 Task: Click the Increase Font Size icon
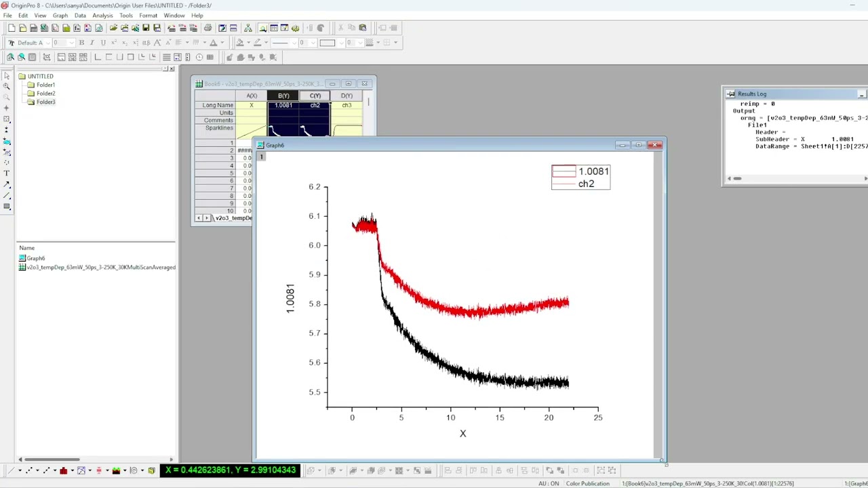pyautogui.click(x=157, y=43)
